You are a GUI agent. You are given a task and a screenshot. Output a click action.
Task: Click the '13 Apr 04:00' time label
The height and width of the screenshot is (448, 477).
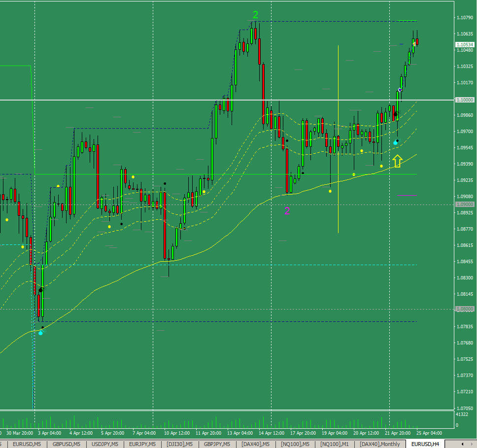240,433
